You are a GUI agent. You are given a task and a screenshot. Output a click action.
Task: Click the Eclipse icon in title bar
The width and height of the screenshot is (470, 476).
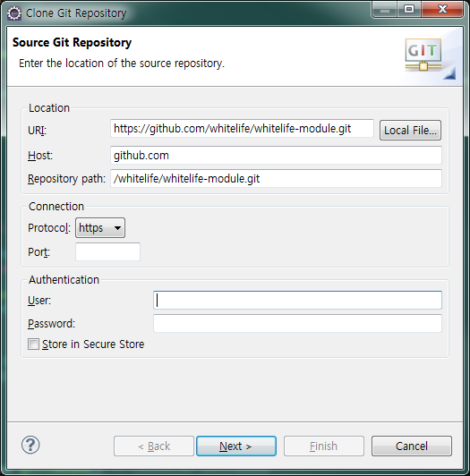[x=14, y=13]
